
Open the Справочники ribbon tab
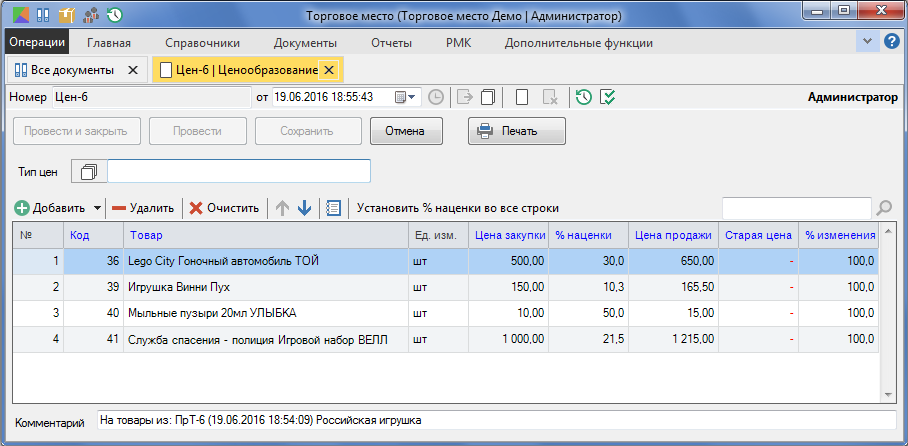(202, 43)
